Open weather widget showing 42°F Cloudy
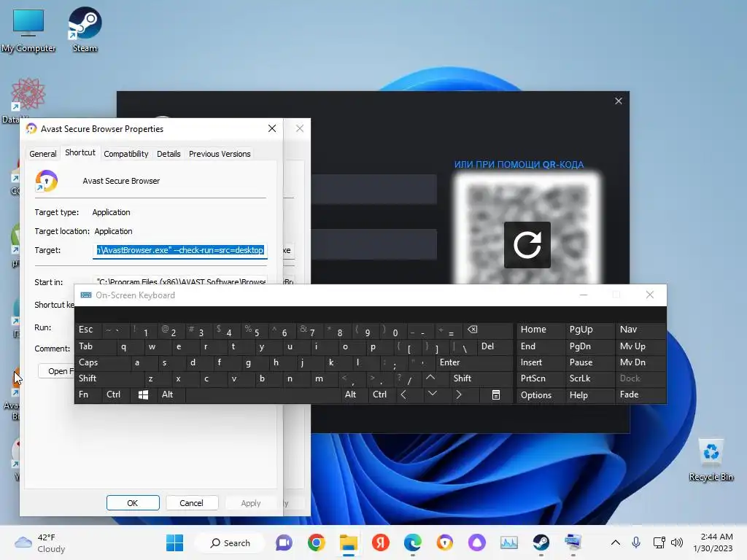The image size is (747, 560). coord(40,542)
